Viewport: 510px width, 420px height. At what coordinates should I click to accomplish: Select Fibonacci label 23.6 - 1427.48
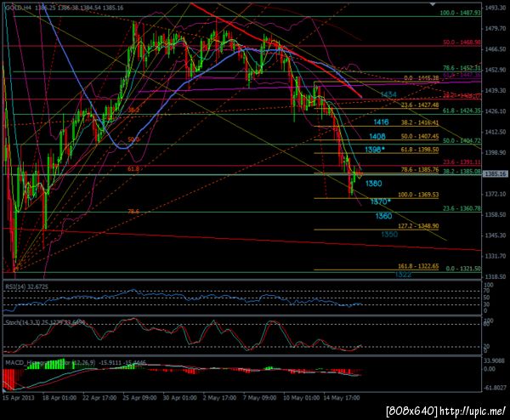(420, 105)
